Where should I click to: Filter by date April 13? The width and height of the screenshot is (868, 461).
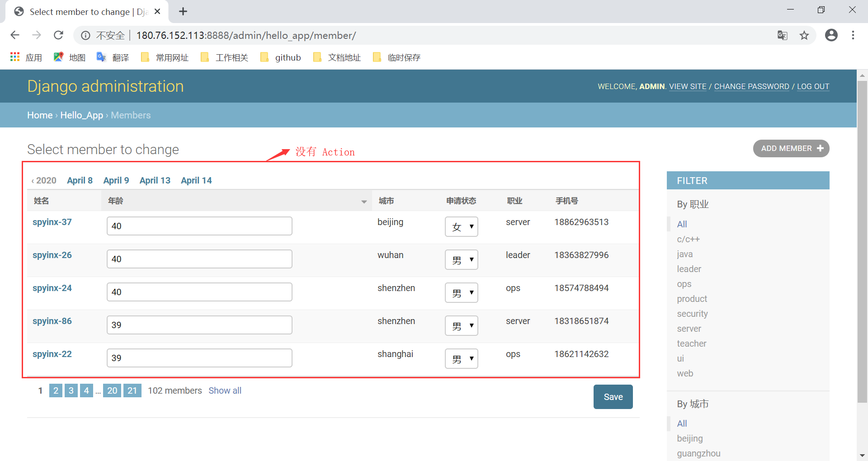click(155, 180)
